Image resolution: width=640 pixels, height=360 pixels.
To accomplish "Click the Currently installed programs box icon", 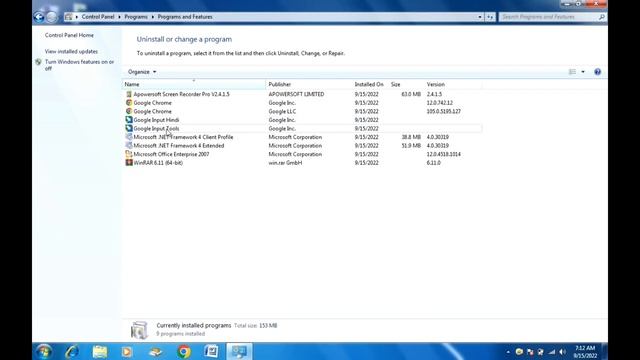I will [139, 330].
